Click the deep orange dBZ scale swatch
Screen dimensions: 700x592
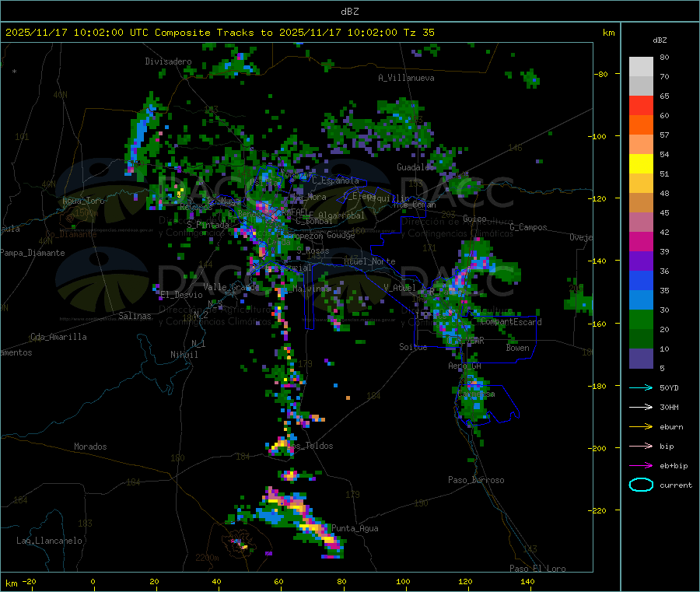point(641,125)
